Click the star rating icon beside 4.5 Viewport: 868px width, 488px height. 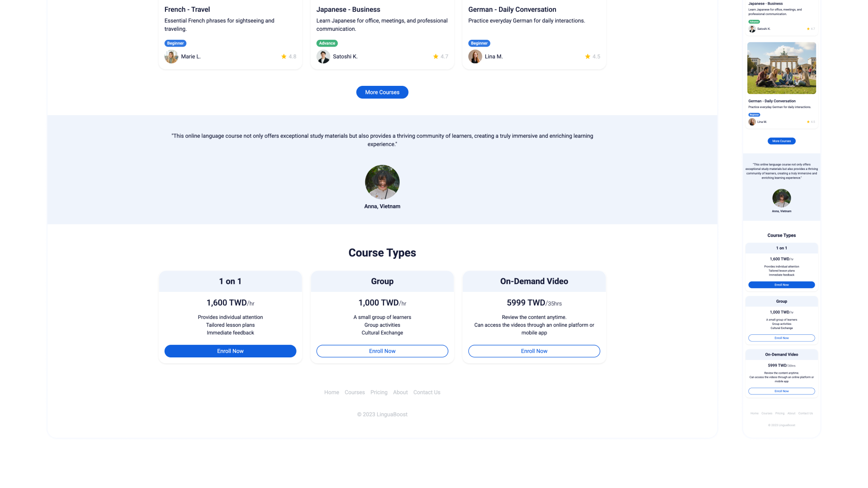click(588, 56)
